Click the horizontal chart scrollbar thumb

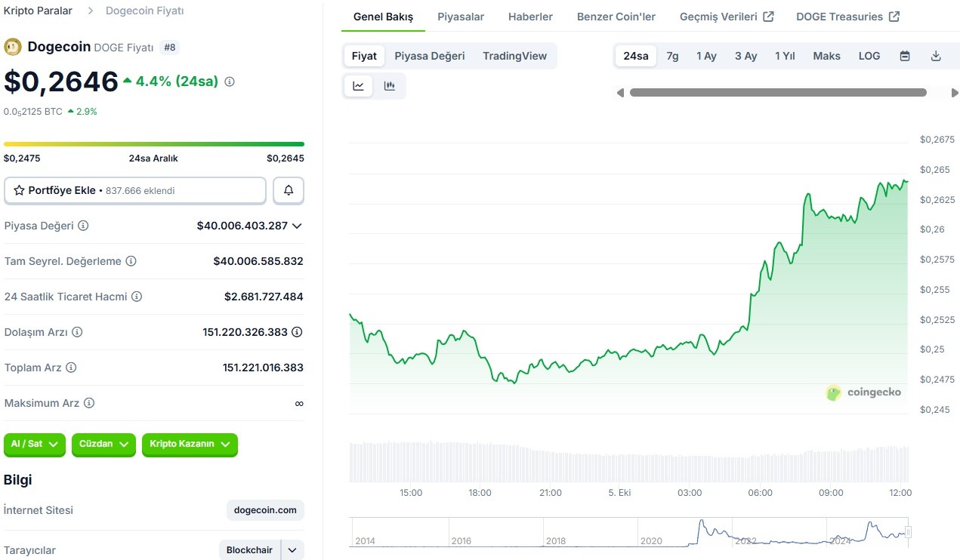point(778,93)
